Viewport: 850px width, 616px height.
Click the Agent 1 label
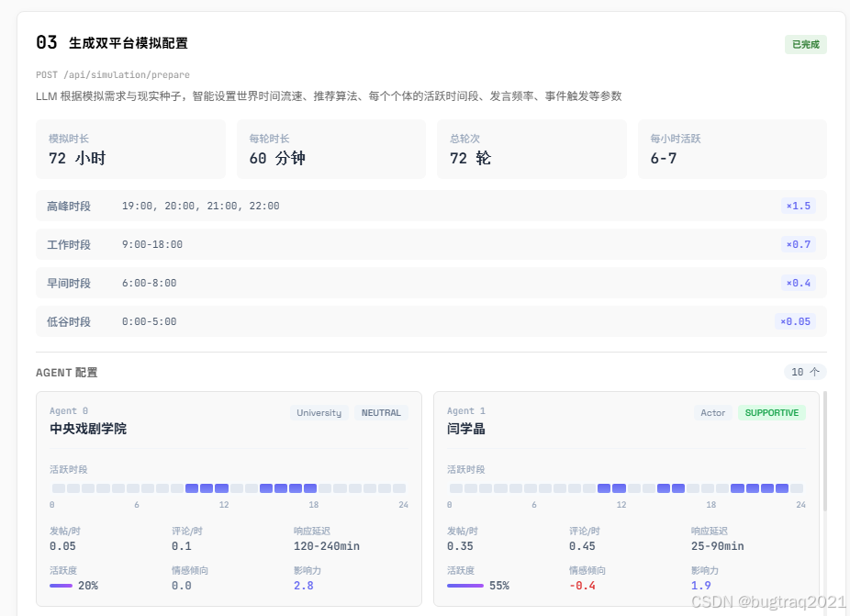(x=466, y=411)
